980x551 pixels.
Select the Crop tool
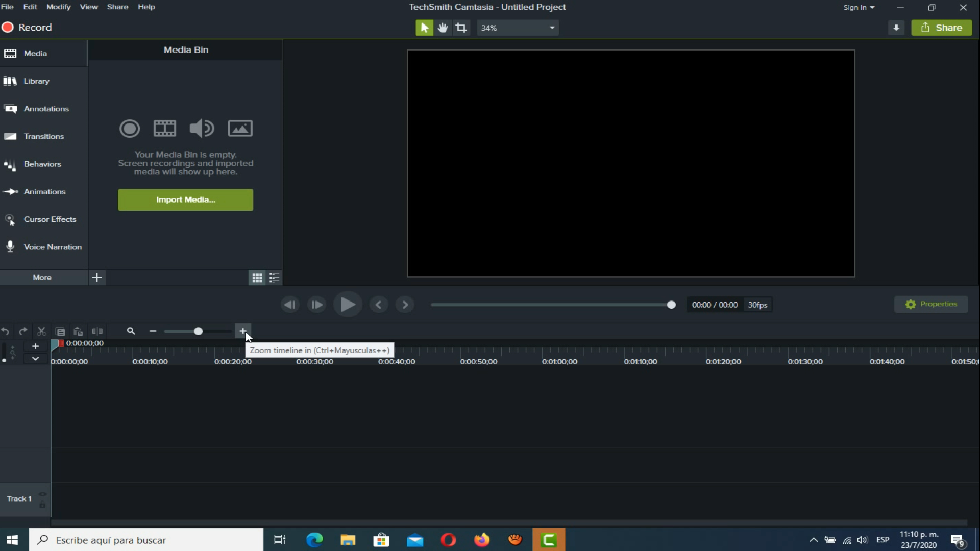click(x=461, y=28)
